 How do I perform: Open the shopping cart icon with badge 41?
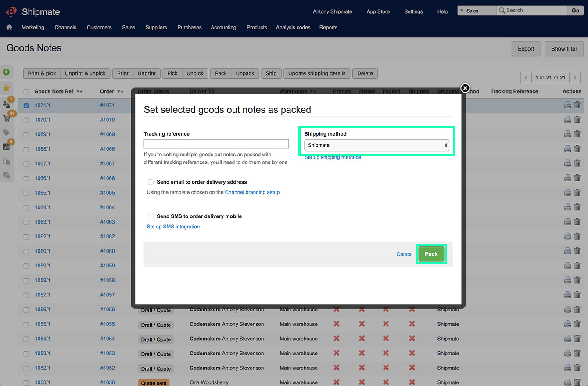[x=7, y=118]
